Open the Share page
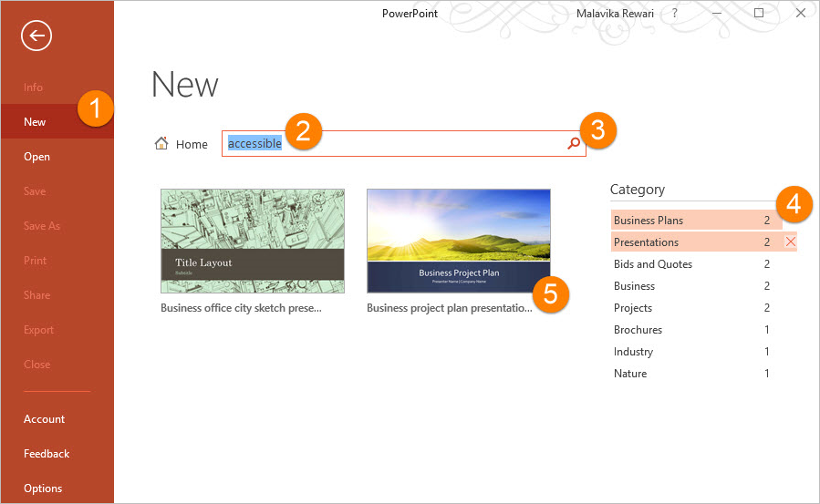The image size is (820, 504). [36, 295]
